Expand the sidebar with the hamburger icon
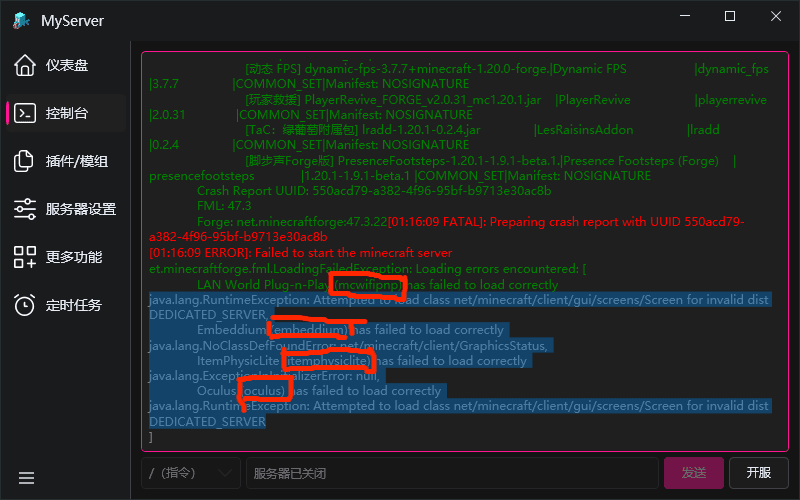 pyautogui.click(x=26, y=478)
